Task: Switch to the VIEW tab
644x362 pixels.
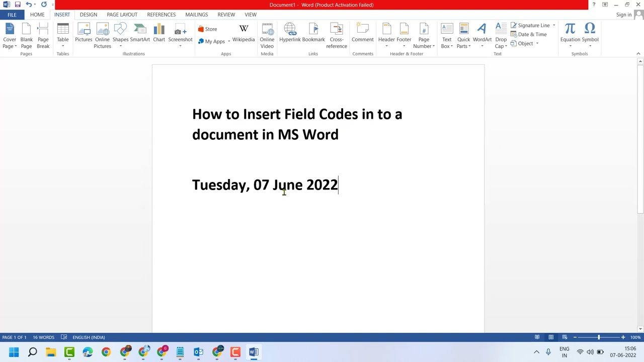Action: point(251,15)
